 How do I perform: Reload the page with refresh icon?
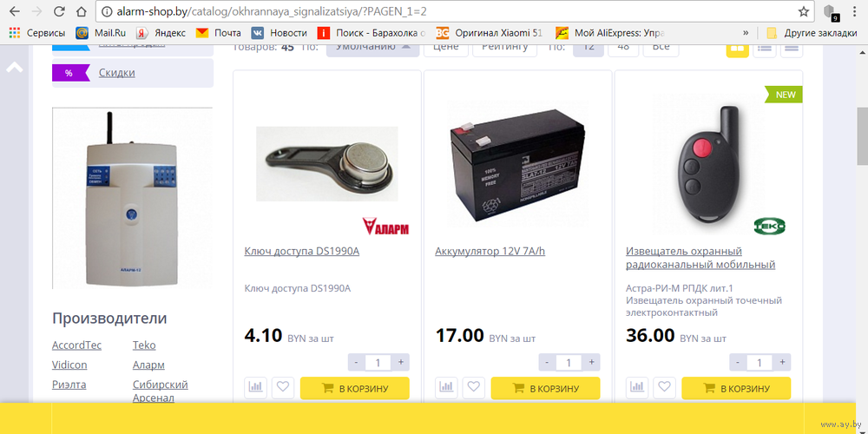(59, 11)
